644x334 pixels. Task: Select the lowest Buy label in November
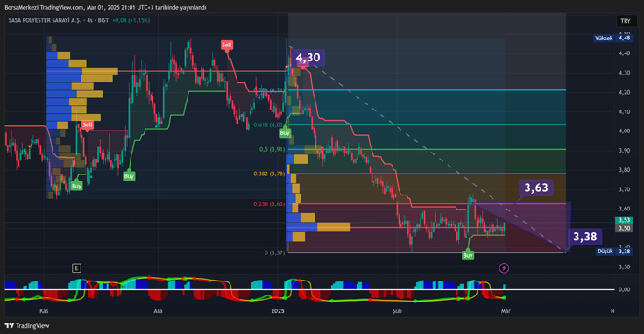77,186
